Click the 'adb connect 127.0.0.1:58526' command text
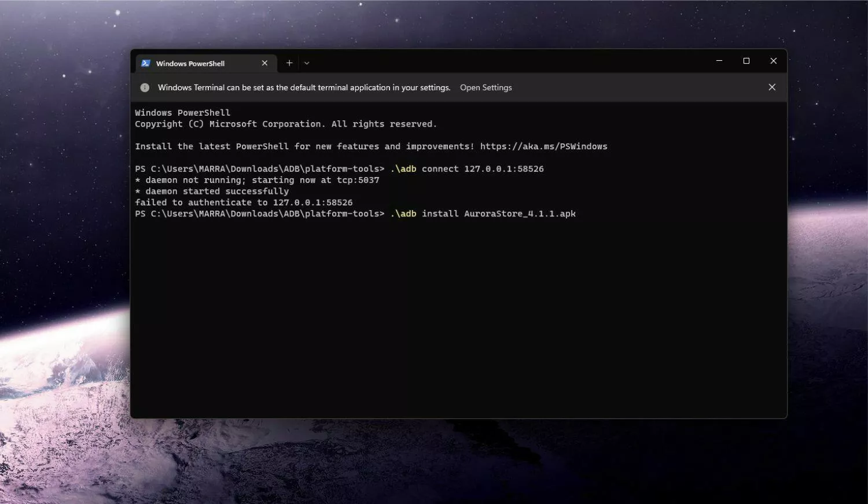This screenshot has height=504, width=868. point(467,169)
